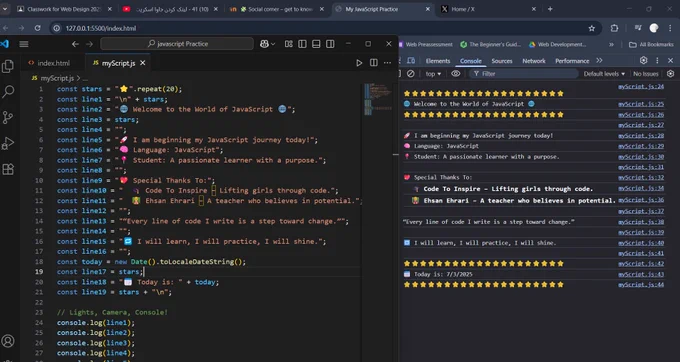680x362 pixels.
Task: Close the myScript.js editor tab
Action: click(x=143, y=63)
